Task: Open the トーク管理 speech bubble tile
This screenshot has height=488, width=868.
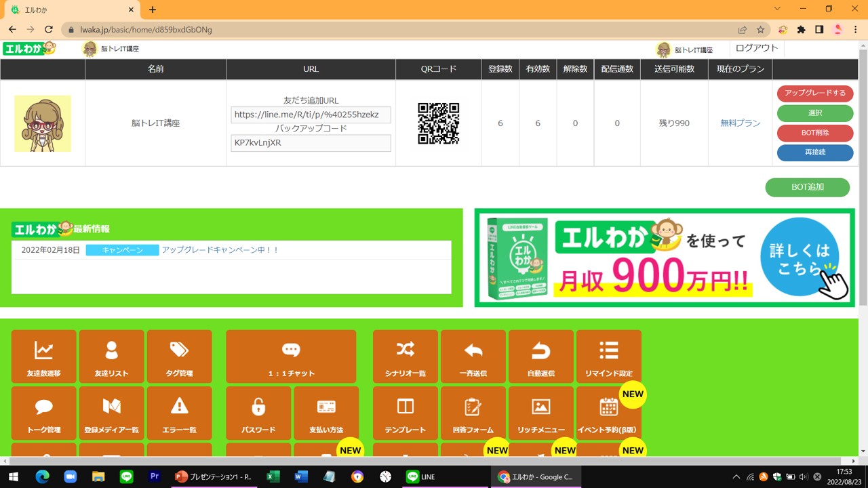Action: [44, 413]
